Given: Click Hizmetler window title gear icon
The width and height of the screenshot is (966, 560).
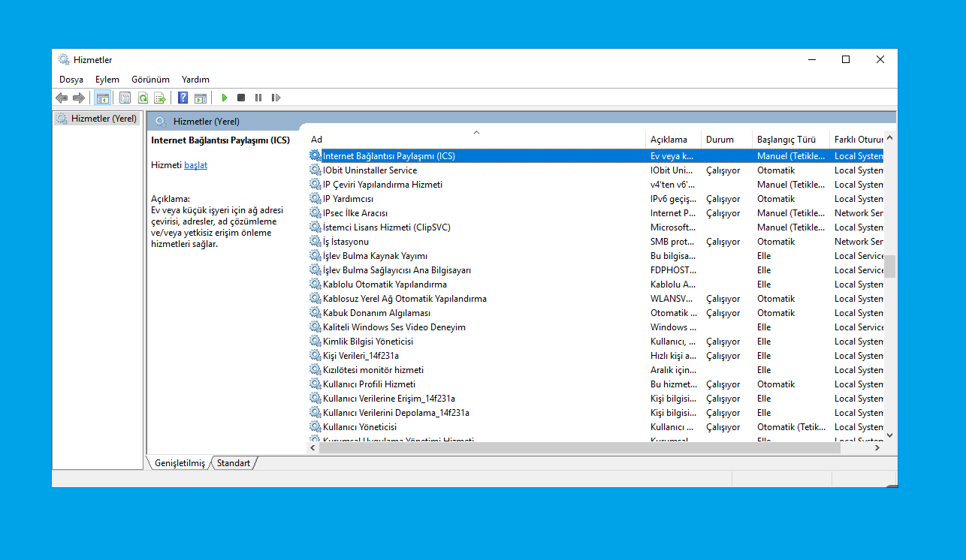Looking at the screenshot, I should tap(64, 59).
